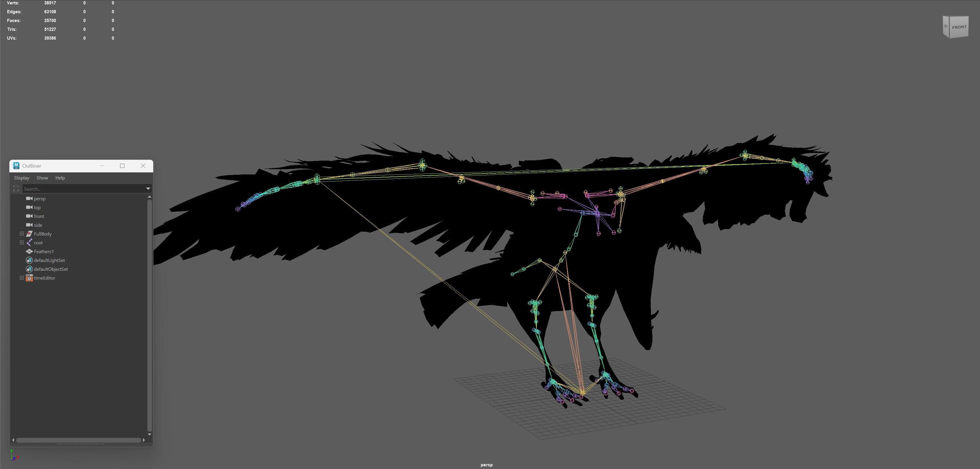Viewport: 980px width, 469px height.
Task: Select the timeEditor row label
Action: pyautogui.click(x=45, y=278)
